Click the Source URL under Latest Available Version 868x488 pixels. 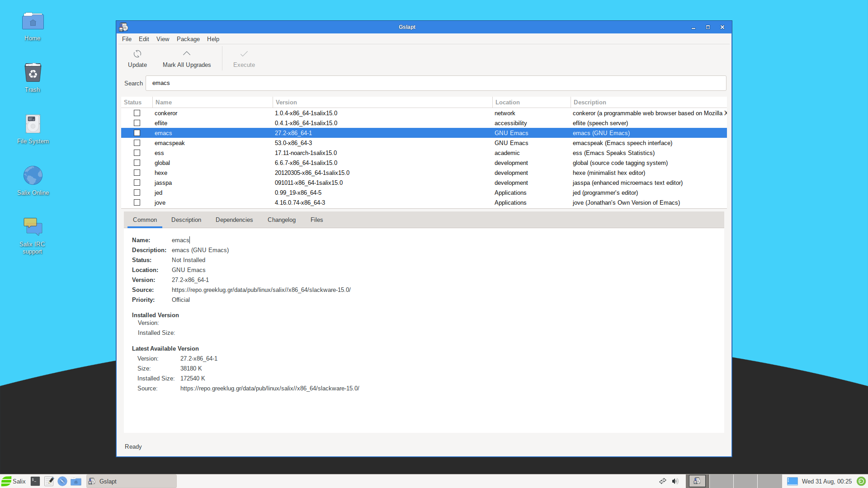(269, 389)
